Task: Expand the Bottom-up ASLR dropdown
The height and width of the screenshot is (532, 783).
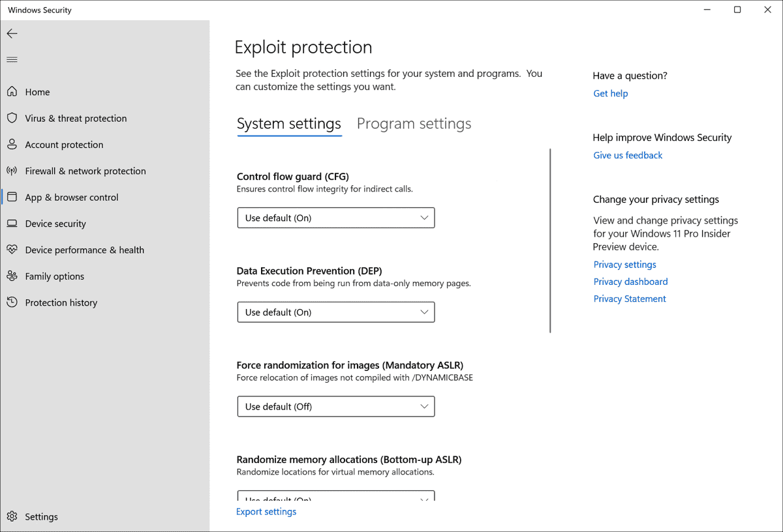Action: (x=336, y=495)
